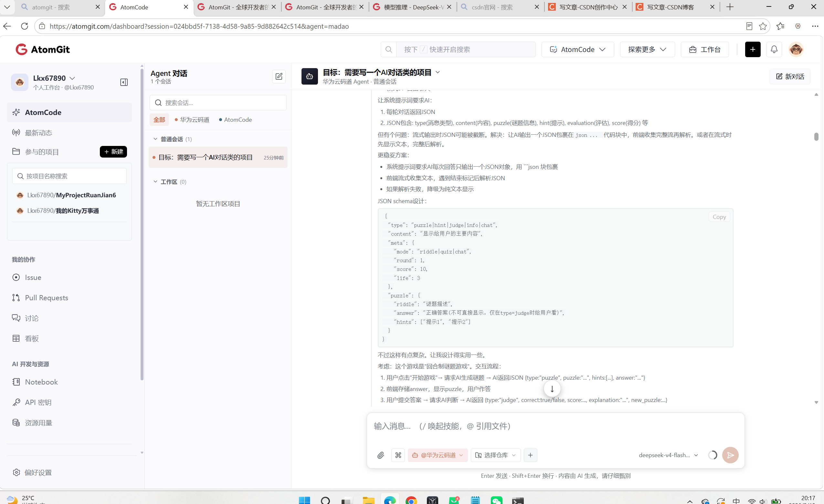Open the 探索更多 dropdown
The image size is (824, 504).
click(647, 49)
